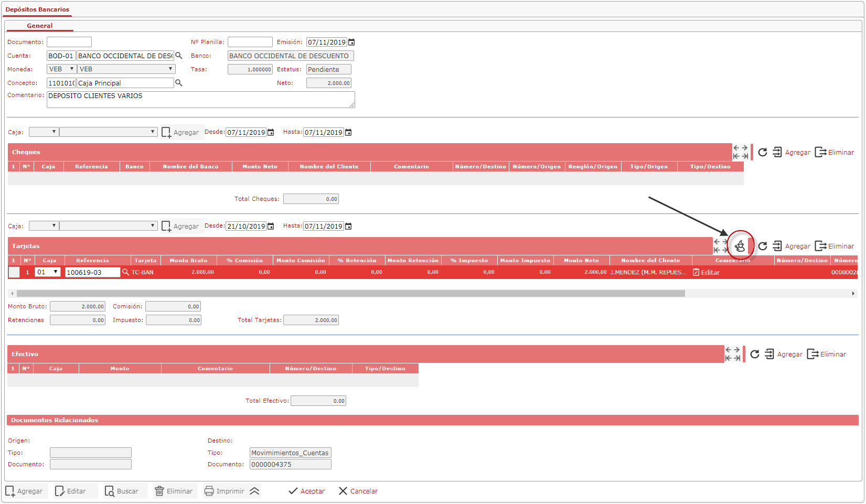Screen dimensions: 866x504
Task: Open the Hasta calendar above the Cheques grid
Action: click(348, 132)
